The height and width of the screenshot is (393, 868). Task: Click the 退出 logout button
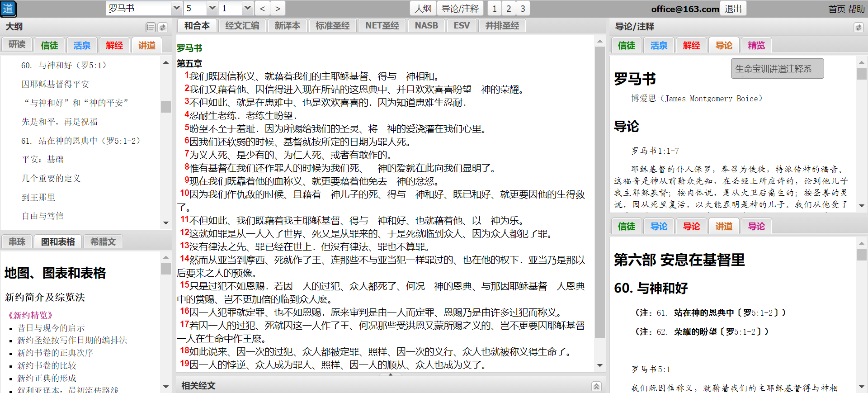click(733, 9)
